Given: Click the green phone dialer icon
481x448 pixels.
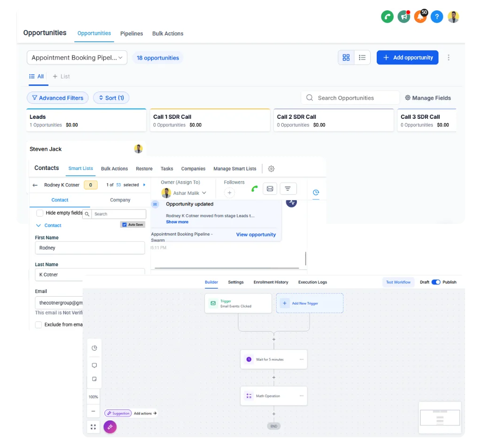Looking at the screenshot, I should click(x=387, y=17).
